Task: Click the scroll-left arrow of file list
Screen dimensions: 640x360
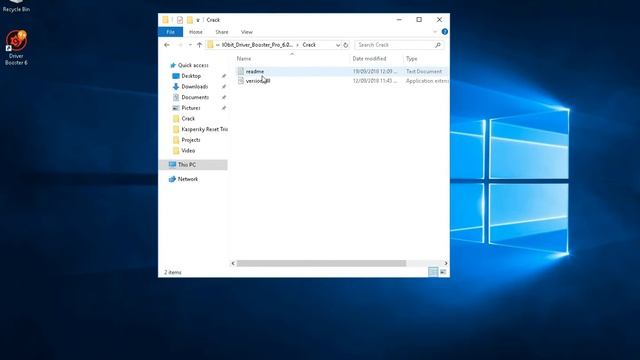Action: coord(233,263)
